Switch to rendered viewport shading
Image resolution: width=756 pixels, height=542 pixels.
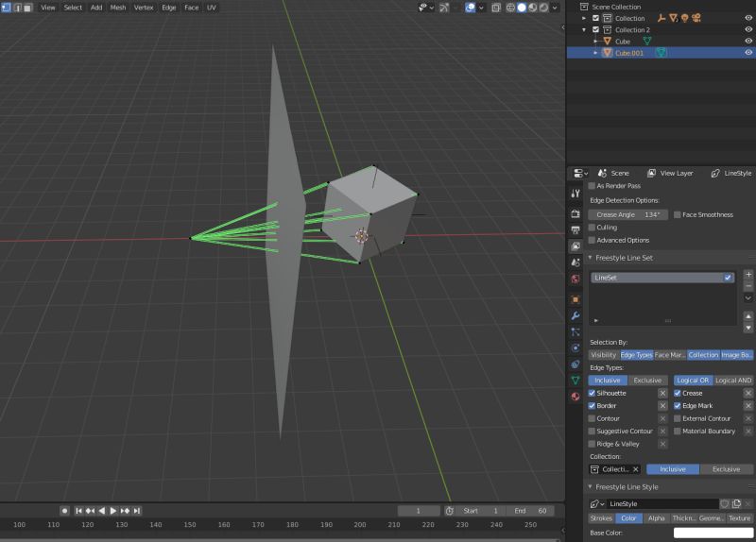coord(544,8)
